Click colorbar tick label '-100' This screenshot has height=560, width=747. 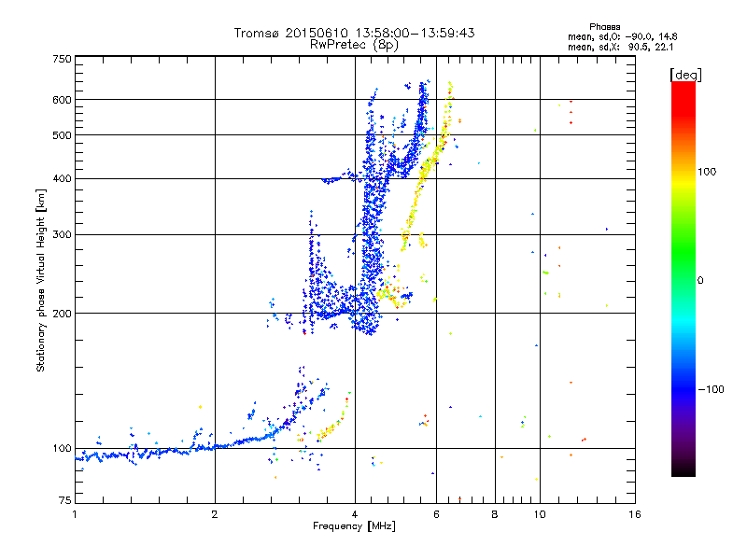point(711,389)
